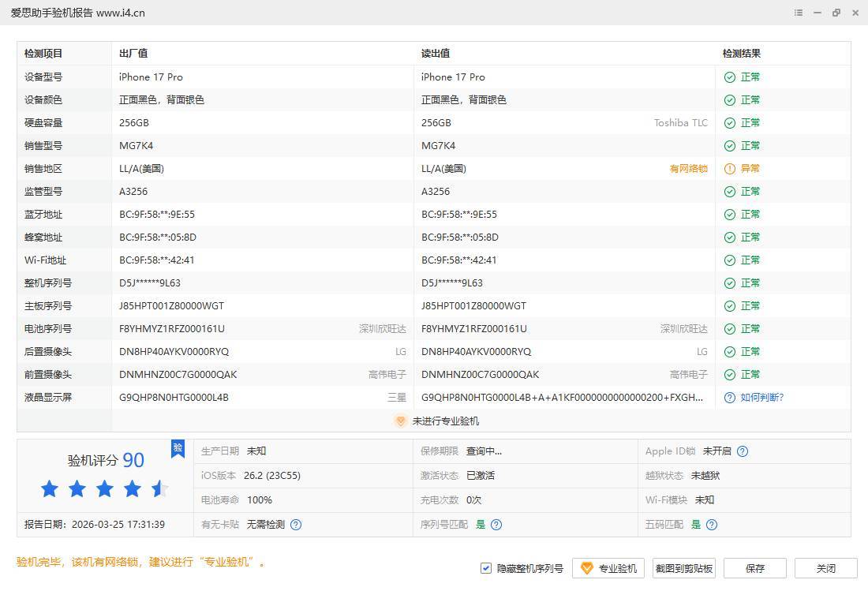868x591 pixels.
Task: Click help icon beside 无需检测
Action: pyautogui.click(x=296, y=525)
